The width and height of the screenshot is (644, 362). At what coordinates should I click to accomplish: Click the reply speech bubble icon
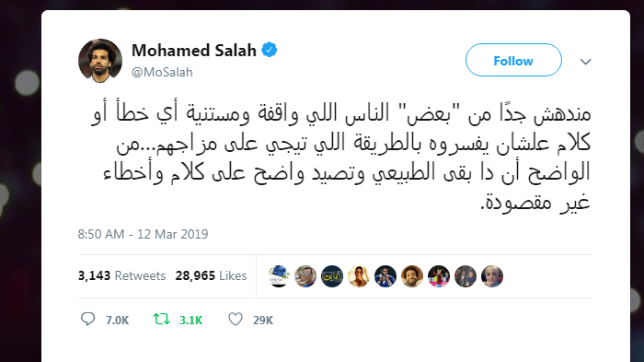pyautogui.click(x=87, y=319)
